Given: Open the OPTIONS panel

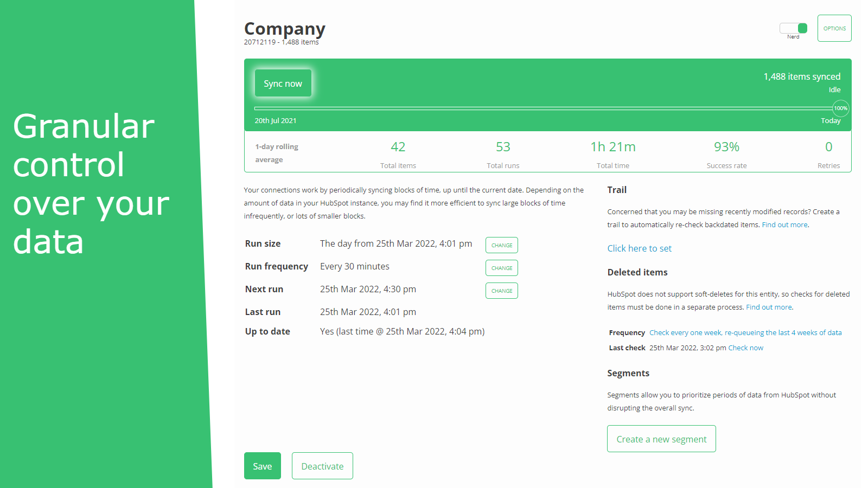Looking at the screenshot, I should pyautogui.click(x=834, y=28).
